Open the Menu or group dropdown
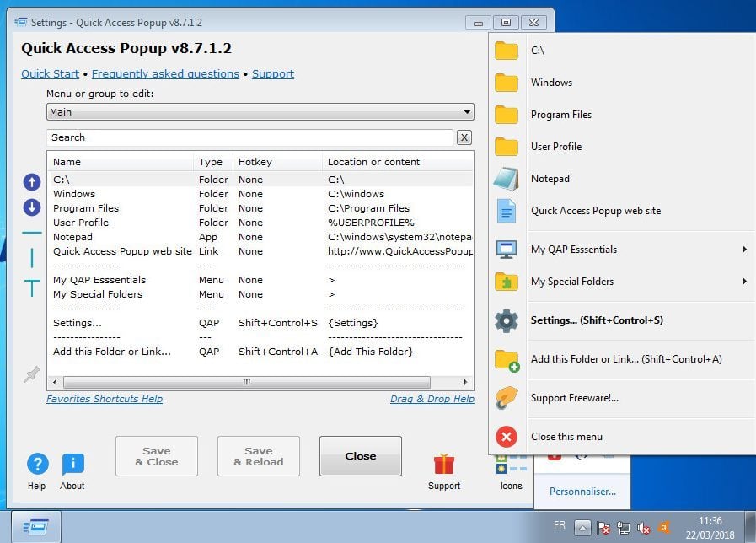This screenshot has height=543, width=756. point(260,112)
